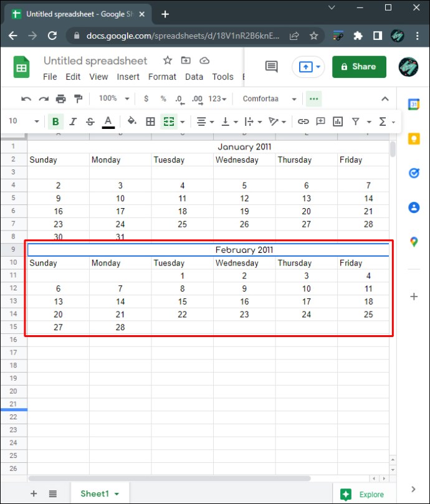This screenshot has height=504, width=430.
Task: Open merge cells options arrow
Action: pyautogui.click(x=183, y=122)
